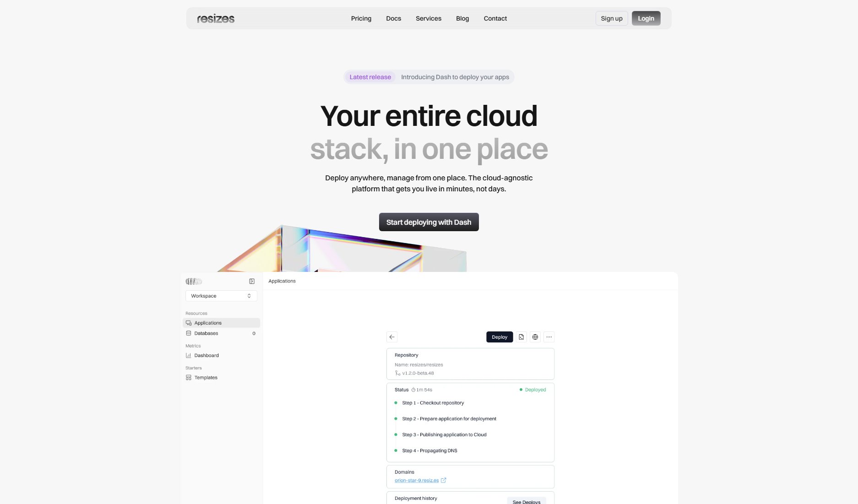858x504 pixels.
Task: Collapse the sidebar using the panel icon
Action: click(x=252, y=281)
